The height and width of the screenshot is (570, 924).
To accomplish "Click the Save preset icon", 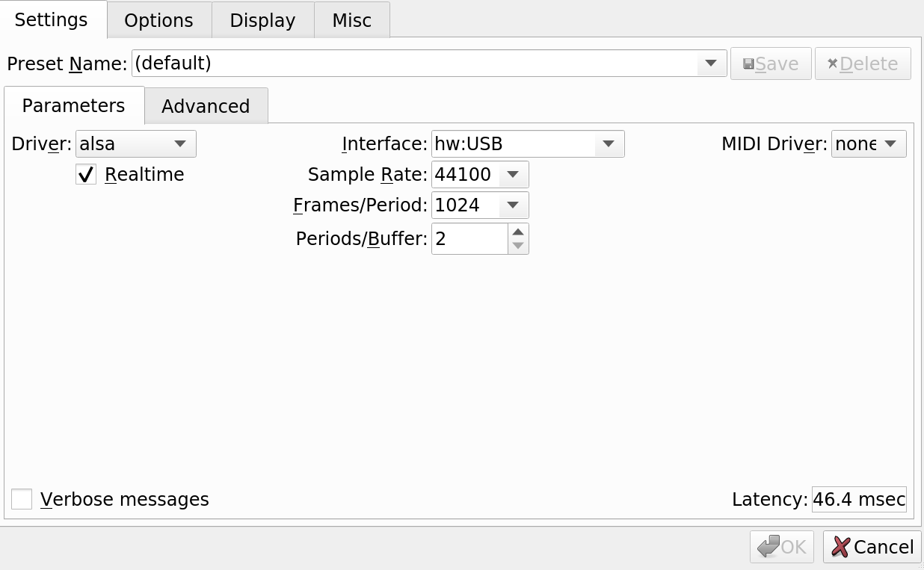I will coord(770,63).
